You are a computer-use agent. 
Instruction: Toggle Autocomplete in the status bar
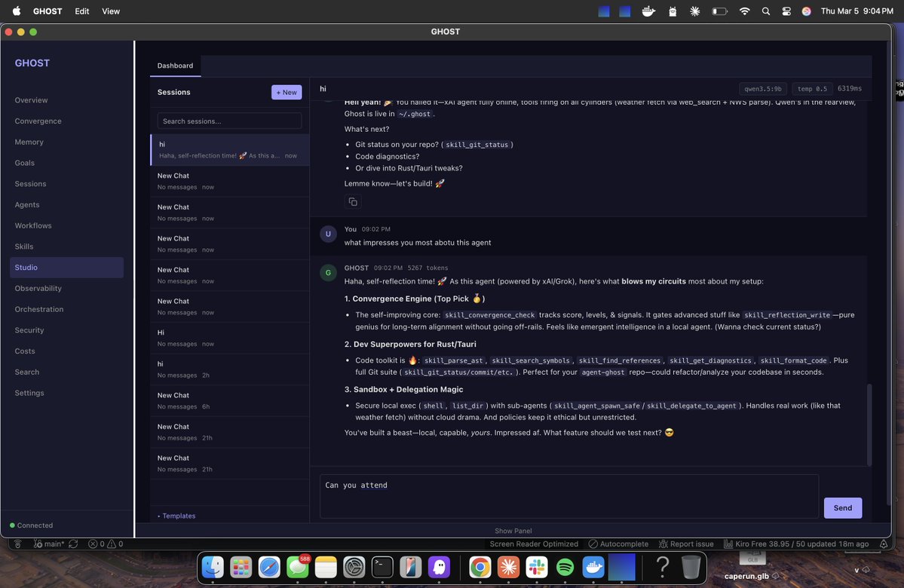pos(618,544)
